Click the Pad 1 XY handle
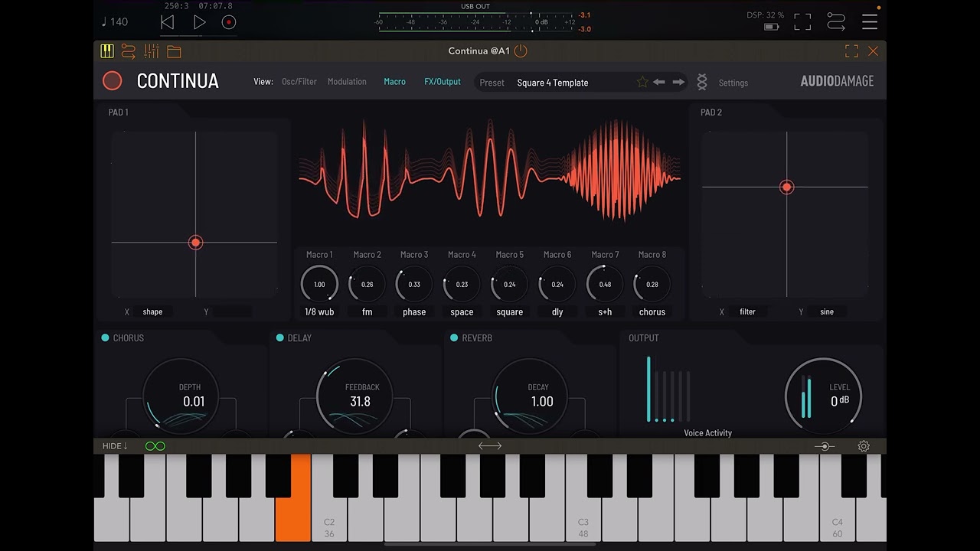The width and height of the screenshot is (980, 551). (196, 243)
